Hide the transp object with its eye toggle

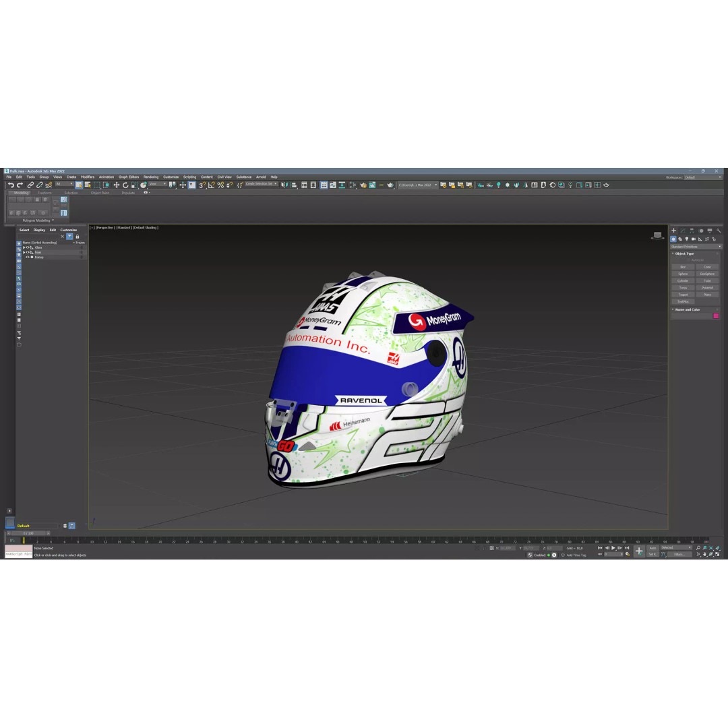(28, 257)
